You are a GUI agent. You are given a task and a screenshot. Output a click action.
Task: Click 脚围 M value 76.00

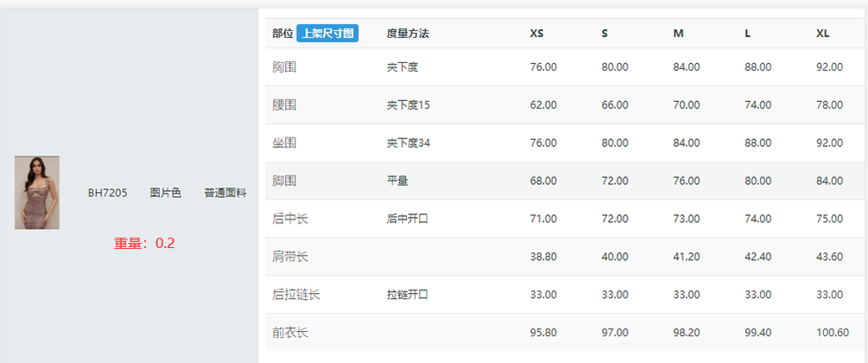pos(687,181)
